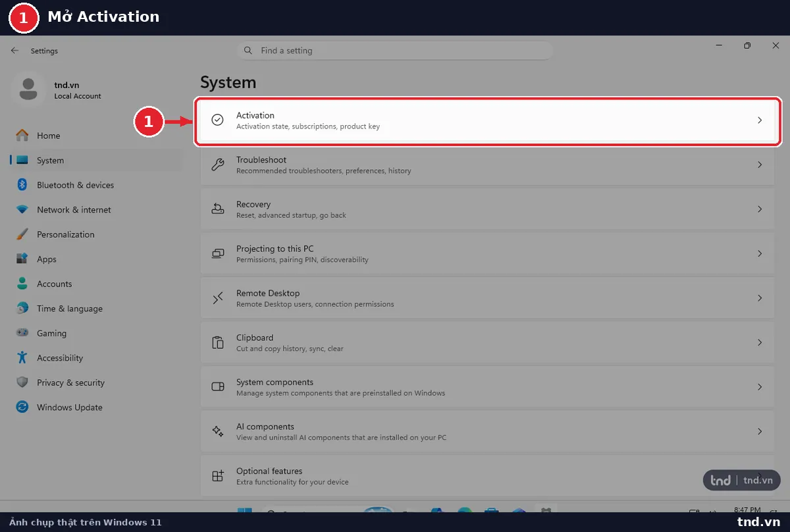Open Windows Update in sidebar
This screenshot has width=790, height=532.
tap(96, 407)
